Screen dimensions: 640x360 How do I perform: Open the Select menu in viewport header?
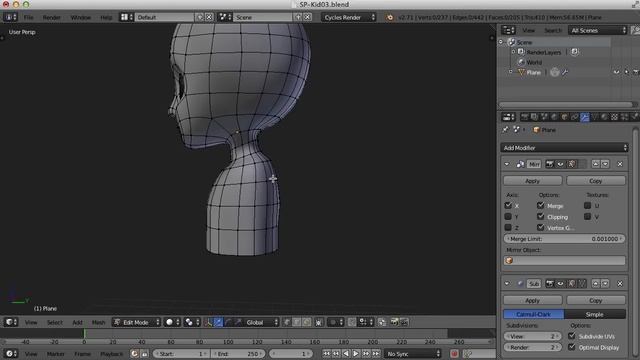point(55,322)
